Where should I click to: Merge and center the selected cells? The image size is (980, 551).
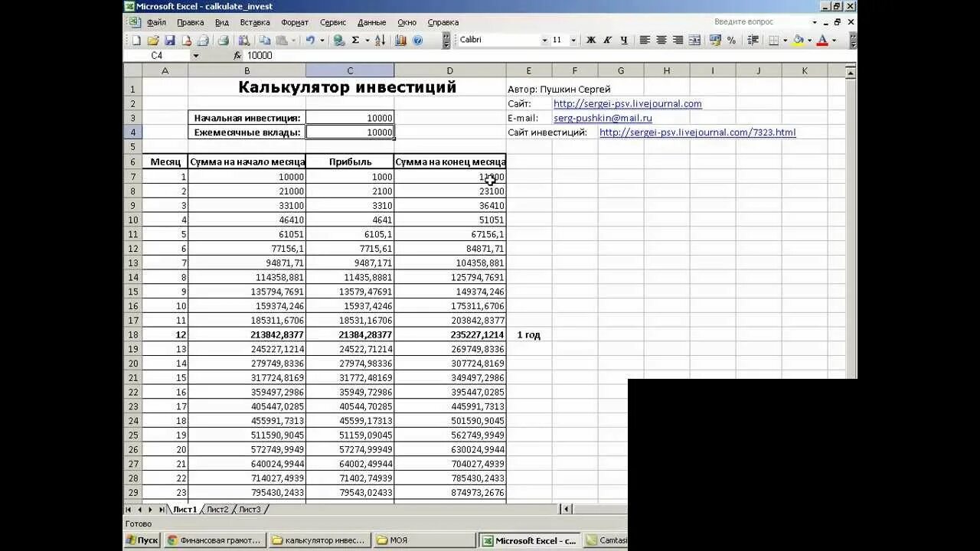(x=694, y=40)
